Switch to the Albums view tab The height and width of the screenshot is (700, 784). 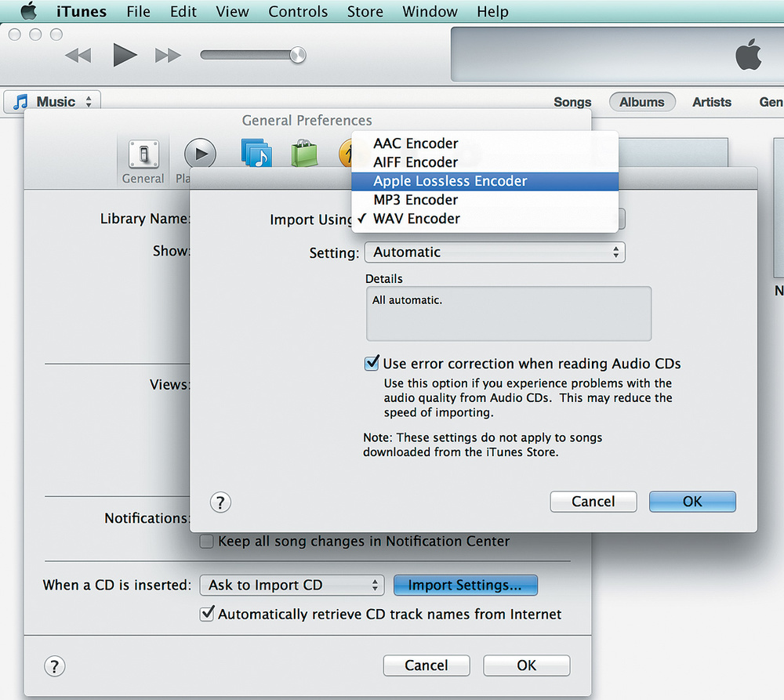642,102
